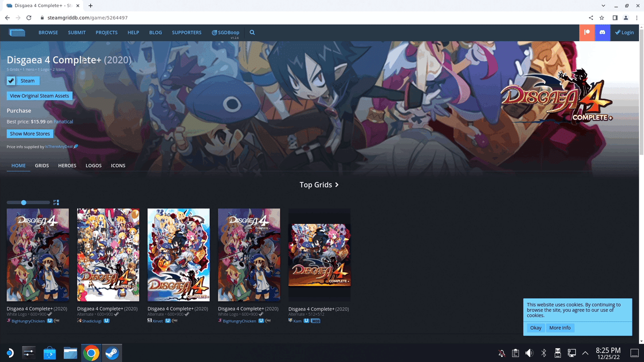Select the HOME tab
This screenshot has width=644, height=362.
click(18, 166)
